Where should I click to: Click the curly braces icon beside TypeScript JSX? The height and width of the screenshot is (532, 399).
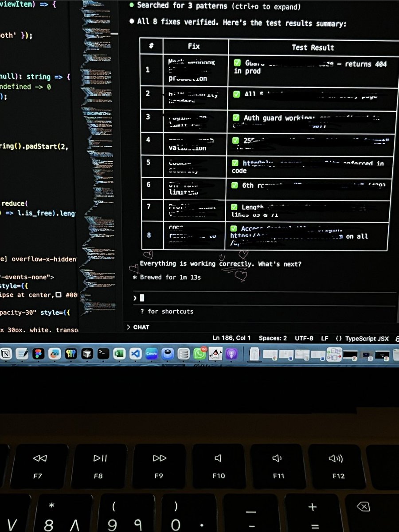pyautogui.click(x=339, y=338)
